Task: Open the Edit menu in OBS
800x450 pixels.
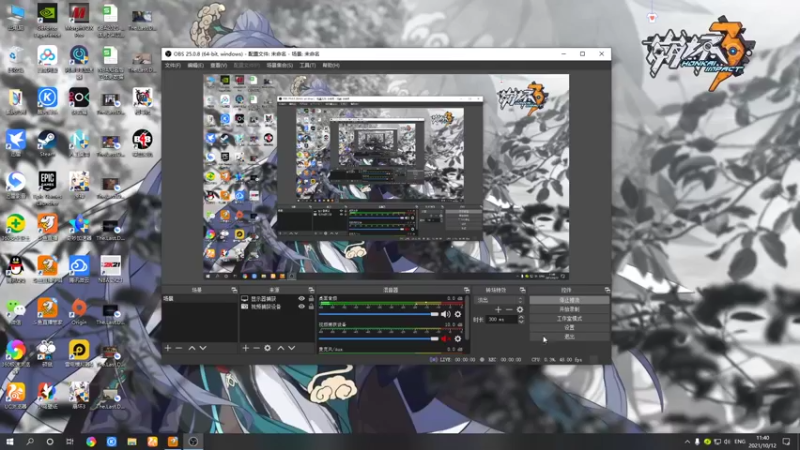Action: point(195,65)
